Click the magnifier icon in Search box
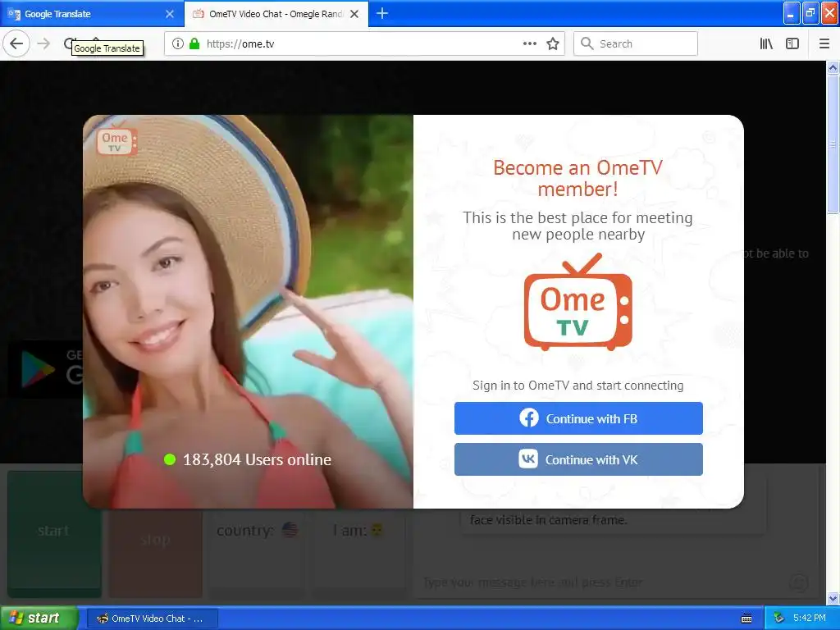The image size is (840, 630). tap(587, 43)
